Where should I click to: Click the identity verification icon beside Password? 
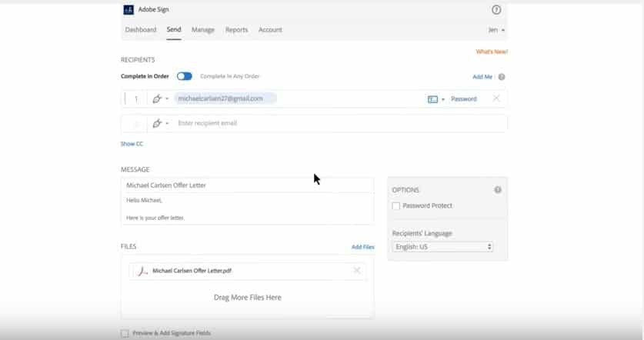(x=432, y=99)
